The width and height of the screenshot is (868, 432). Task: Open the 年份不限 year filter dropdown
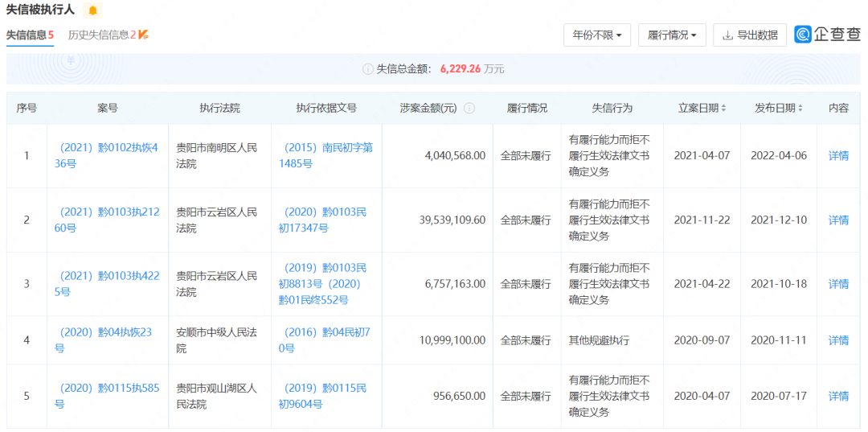(597, 35)
